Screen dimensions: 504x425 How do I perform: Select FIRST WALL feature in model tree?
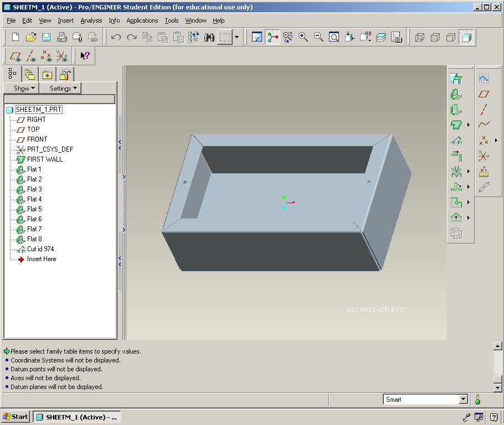[44, 159]
